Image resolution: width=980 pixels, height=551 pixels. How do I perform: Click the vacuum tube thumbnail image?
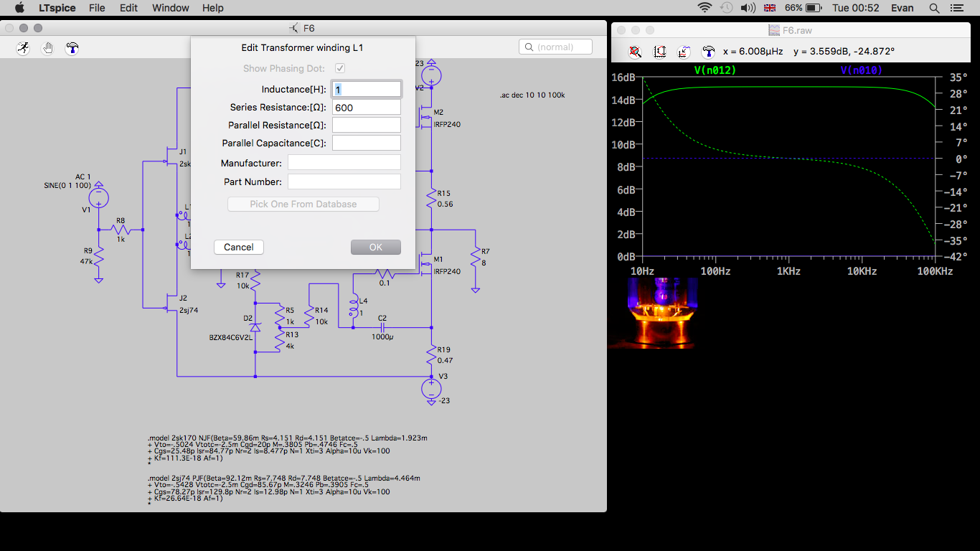(x=653, y=314)
